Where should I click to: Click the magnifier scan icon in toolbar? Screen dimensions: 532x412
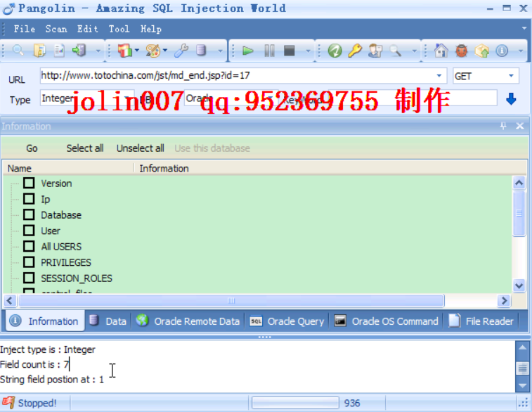(x=18, y=51)
